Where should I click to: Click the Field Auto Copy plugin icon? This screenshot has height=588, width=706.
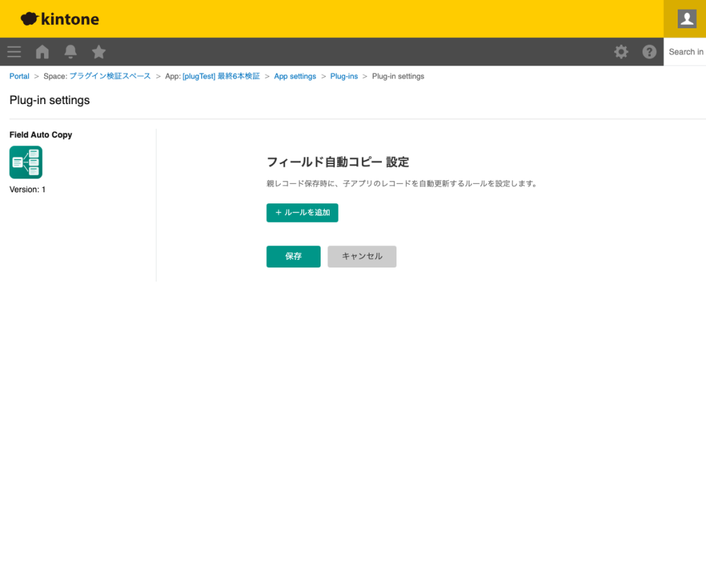click(26, 162)
